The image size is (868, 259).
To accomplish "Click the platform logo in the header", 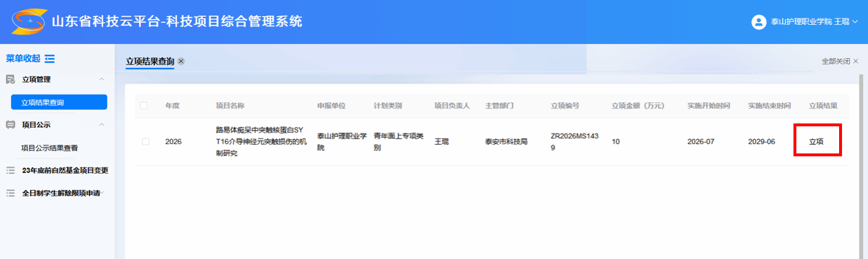I will point(28,21).
